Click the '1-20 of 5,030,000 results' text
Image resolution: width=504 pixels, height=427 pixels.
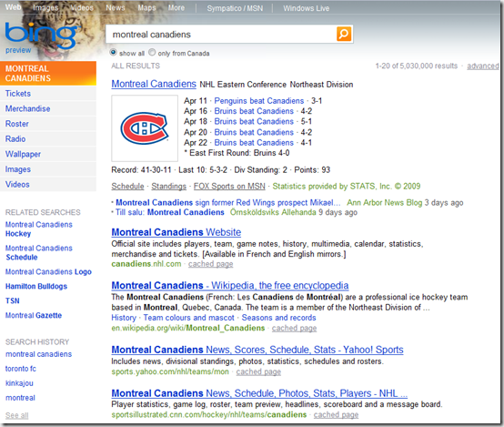pyautogui.click(x=417, y=66)
